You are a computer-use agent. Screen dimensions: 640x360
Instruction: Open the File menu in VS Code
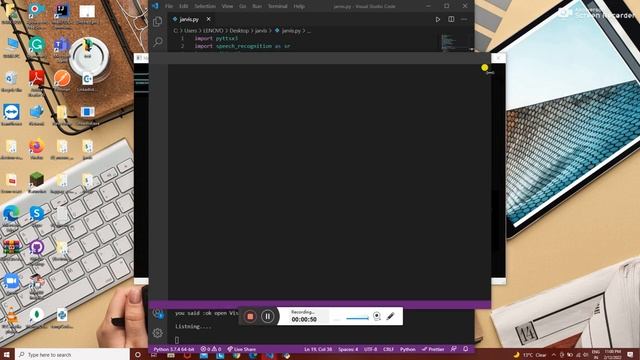point(169,6)
